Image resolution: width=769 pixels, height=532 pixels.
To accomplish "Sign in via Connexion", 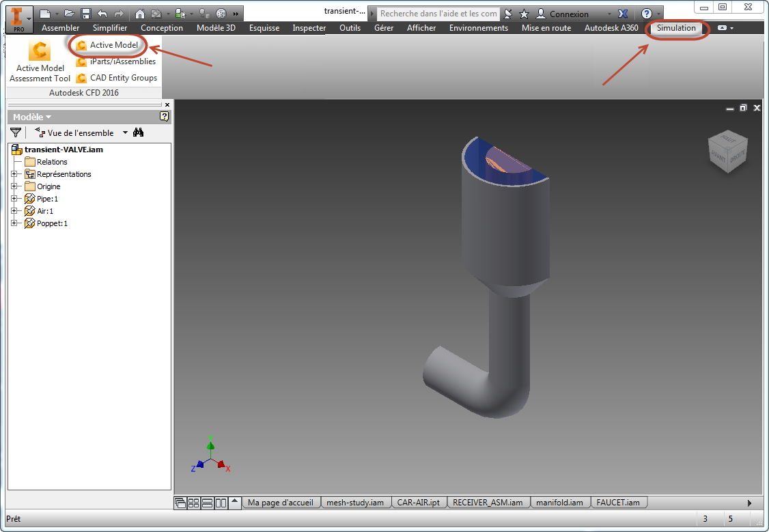I will click(x=563, y=14).
